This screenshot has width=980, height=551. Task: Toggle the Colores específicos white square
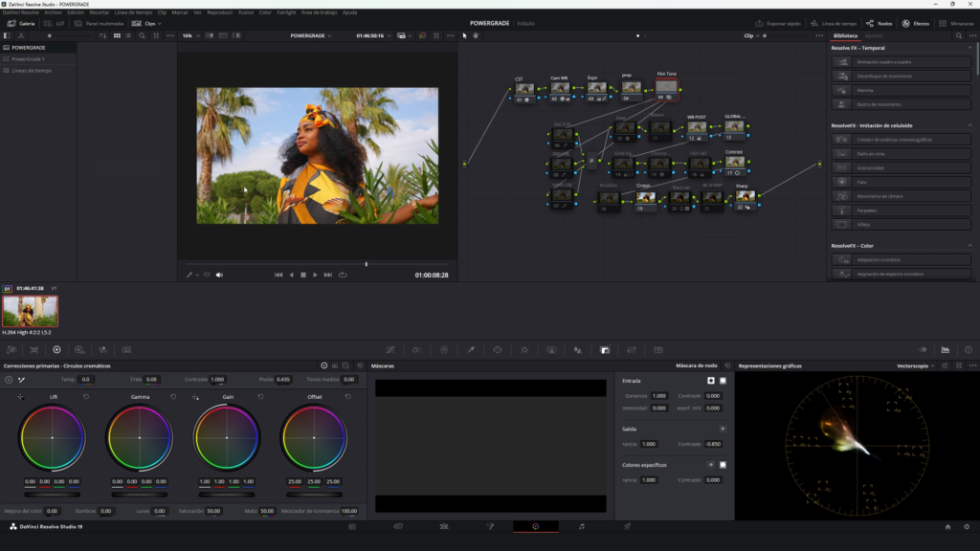723,465
